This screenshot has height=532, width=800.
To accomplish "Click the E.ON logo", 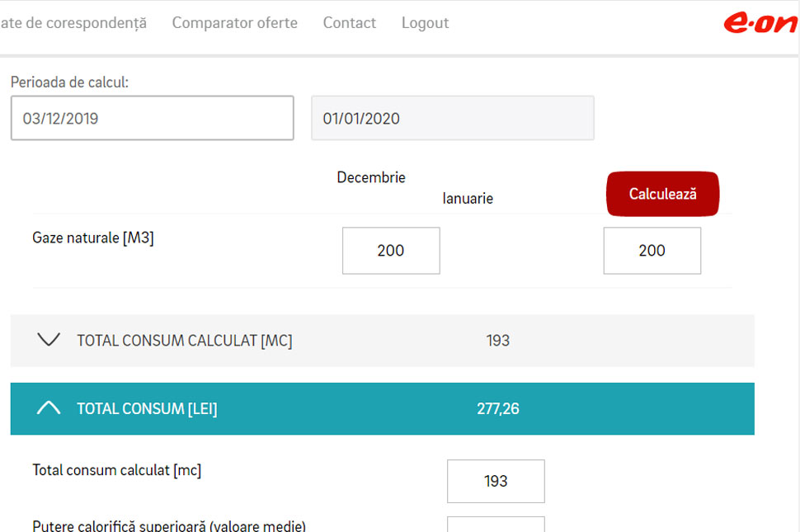I will [760, 23].
